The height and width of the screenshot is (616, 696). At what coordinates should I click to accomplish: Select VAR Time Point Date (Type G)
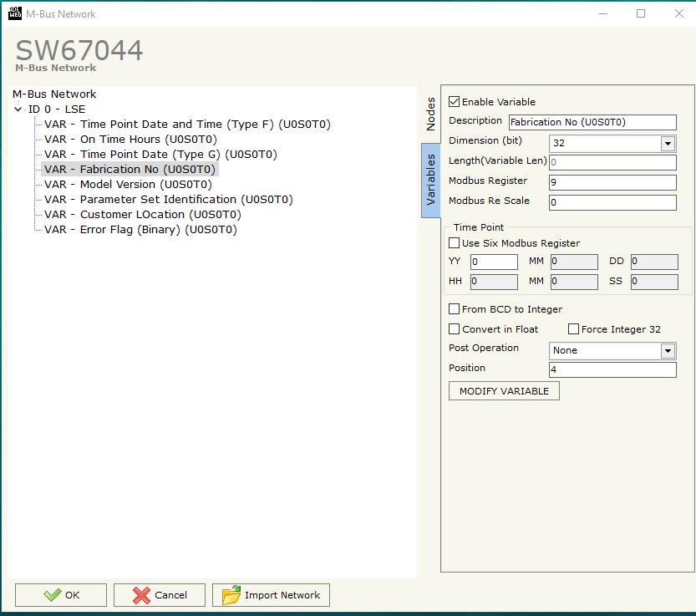pos(160,155)
